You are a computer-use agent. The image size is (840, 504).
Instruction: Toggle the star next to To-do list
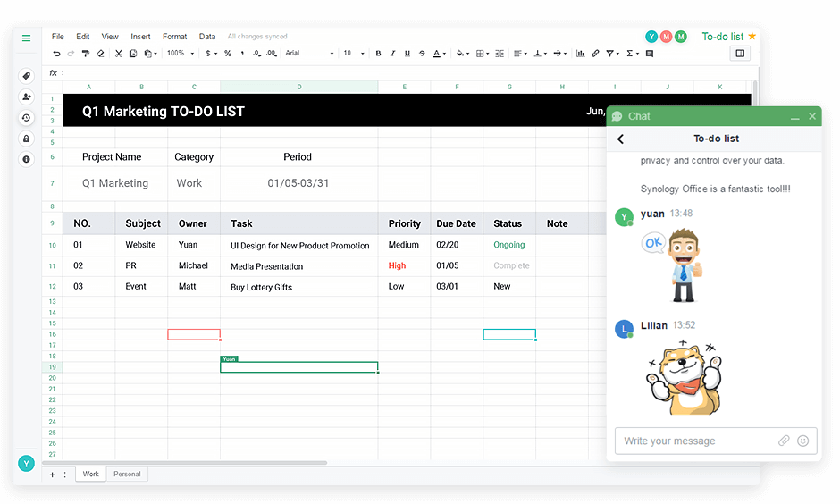(x=752, y=37)
